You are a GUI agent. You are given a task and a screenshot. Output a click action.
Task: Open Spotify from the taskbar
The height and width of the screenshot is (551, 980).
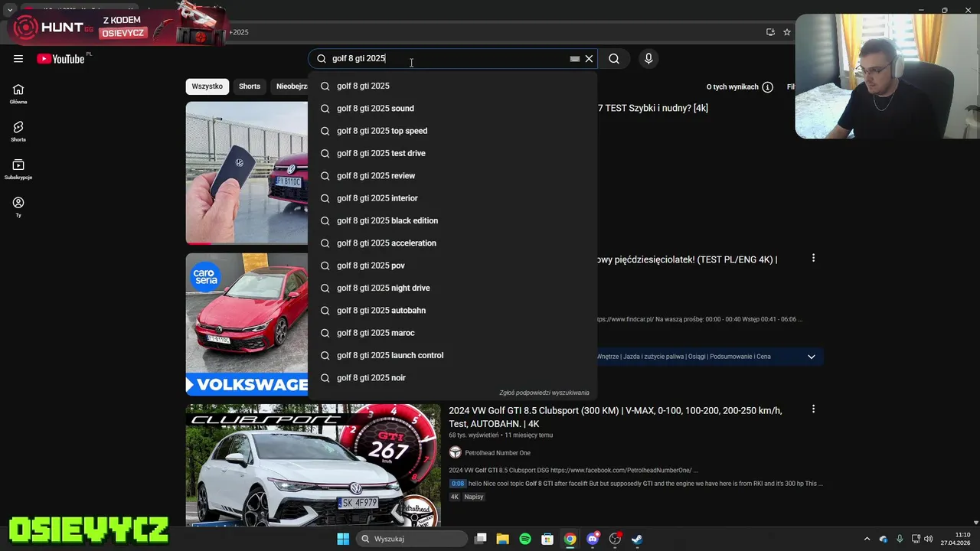pyautogui.click(x=525, y=539)
